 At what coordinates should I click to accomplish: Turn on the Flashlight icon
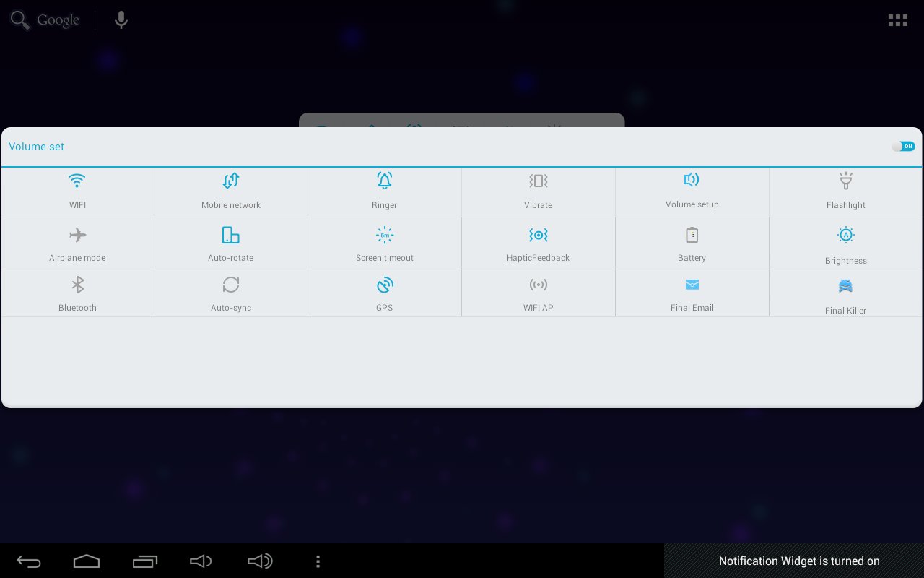pyautogui.click(x=845, y=181)
